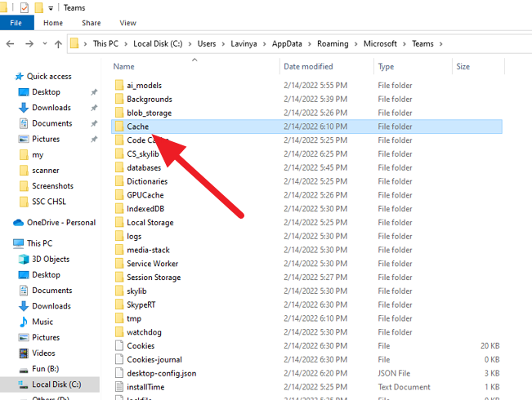
Task: Click the Forward navigation arrow
Action: pos(29,44)
